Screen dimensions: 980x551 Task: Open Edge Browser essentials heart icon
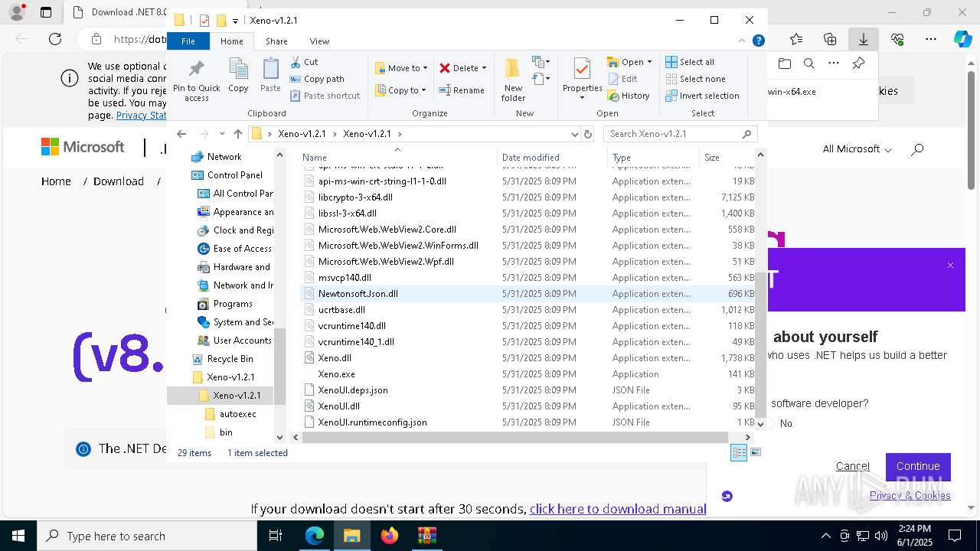[x=897, y=39]
